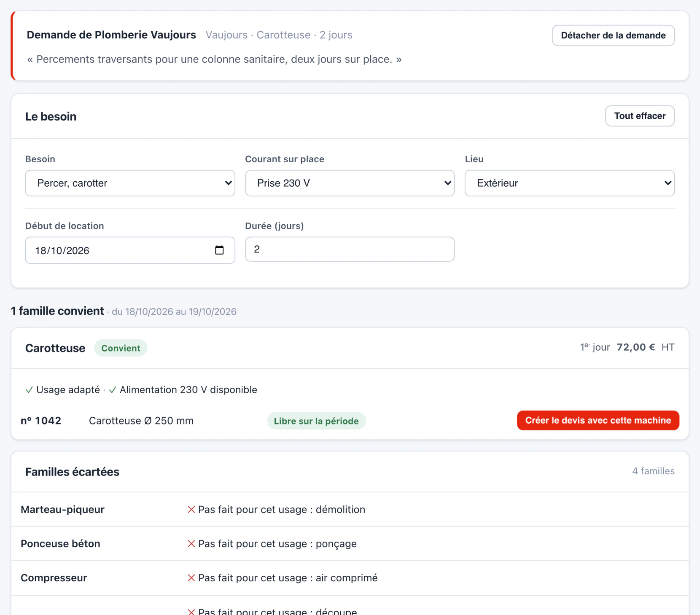Click the Début de location date field

click(x=130, y=250)
